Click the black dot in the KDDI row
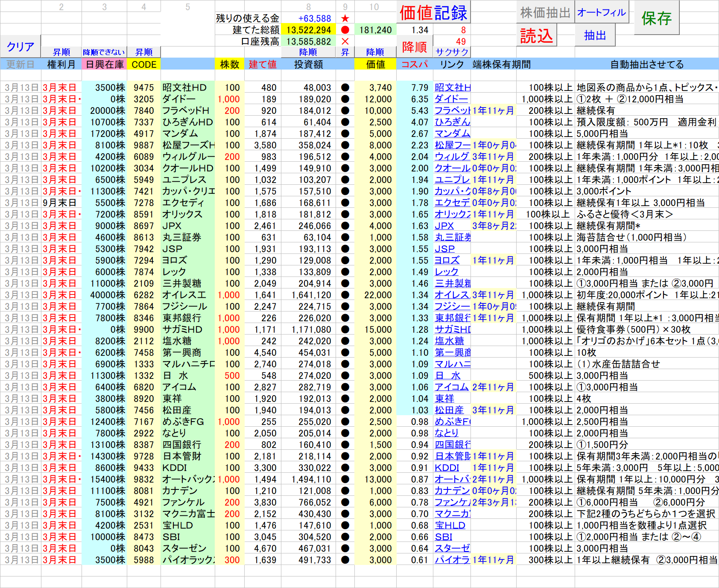This screenshot has height=588, width=719. [345, 468]
